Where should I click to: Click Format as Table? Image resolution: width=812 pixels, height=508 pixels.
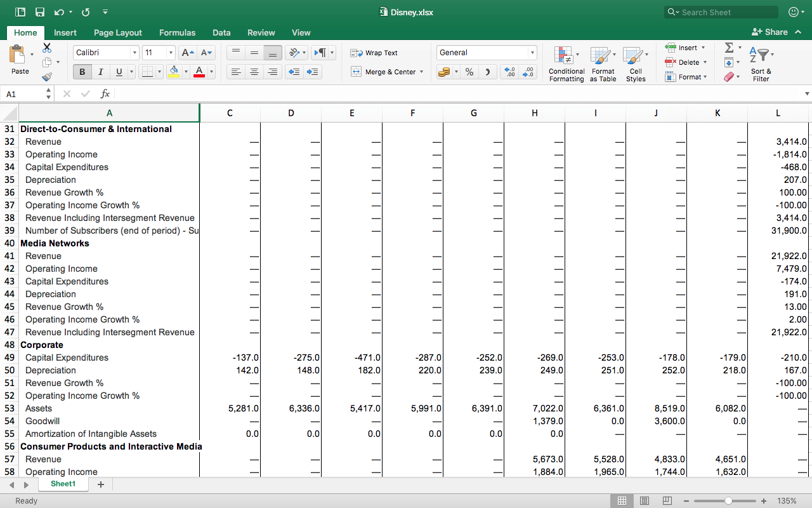click(603, 63)
